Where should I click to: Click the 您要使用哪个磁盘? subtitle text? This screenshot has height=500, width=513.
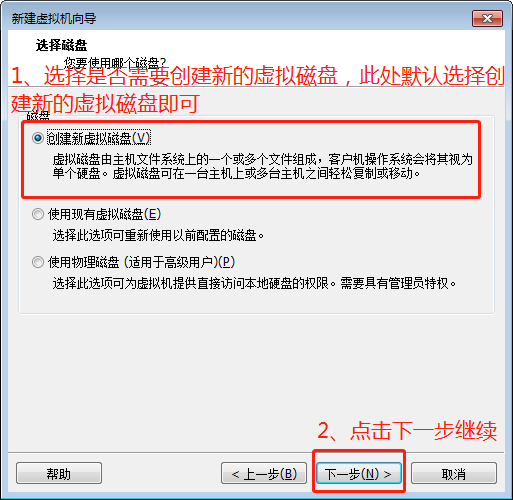click(115, 62)
